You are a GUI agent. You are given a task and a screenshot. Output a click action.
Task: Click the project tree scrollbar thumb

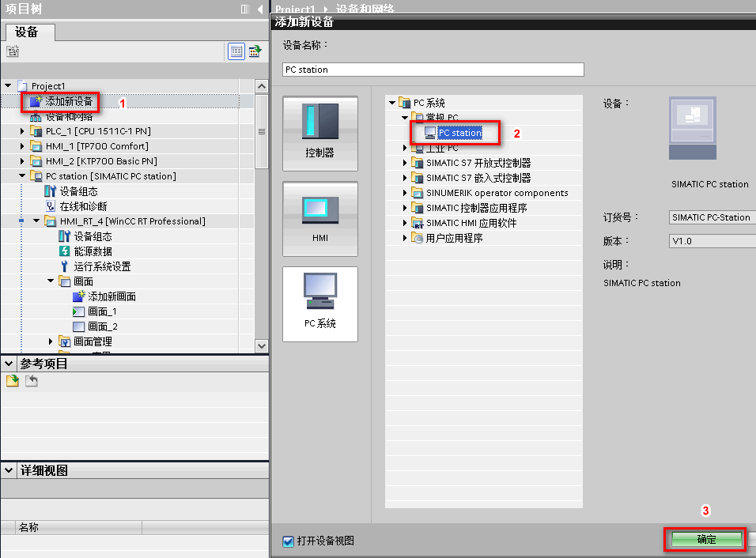261,131
